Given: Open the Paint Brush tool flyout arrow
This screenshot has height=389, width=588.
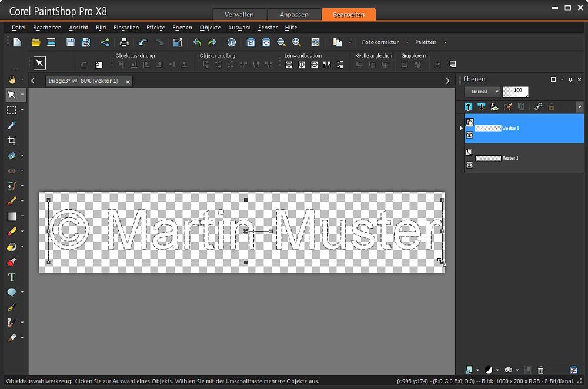Looking at the screenshot, I should point(22,201).
